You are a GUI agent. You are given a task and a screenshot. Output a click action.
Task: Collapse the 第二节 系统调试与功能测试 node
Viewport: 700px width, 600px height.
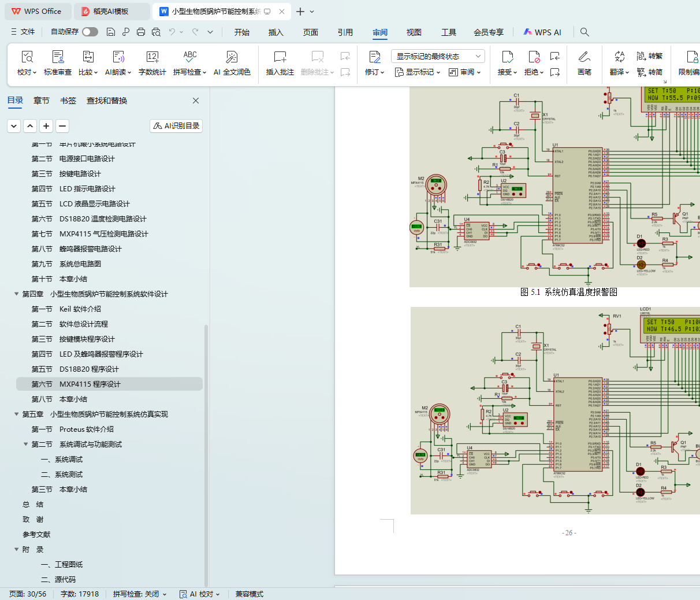pyautogui.click(x=26, y=445)
